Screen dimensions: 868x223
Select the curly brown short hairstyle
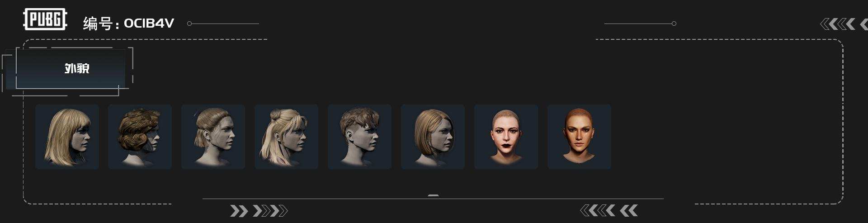click(x=140, y=137)
